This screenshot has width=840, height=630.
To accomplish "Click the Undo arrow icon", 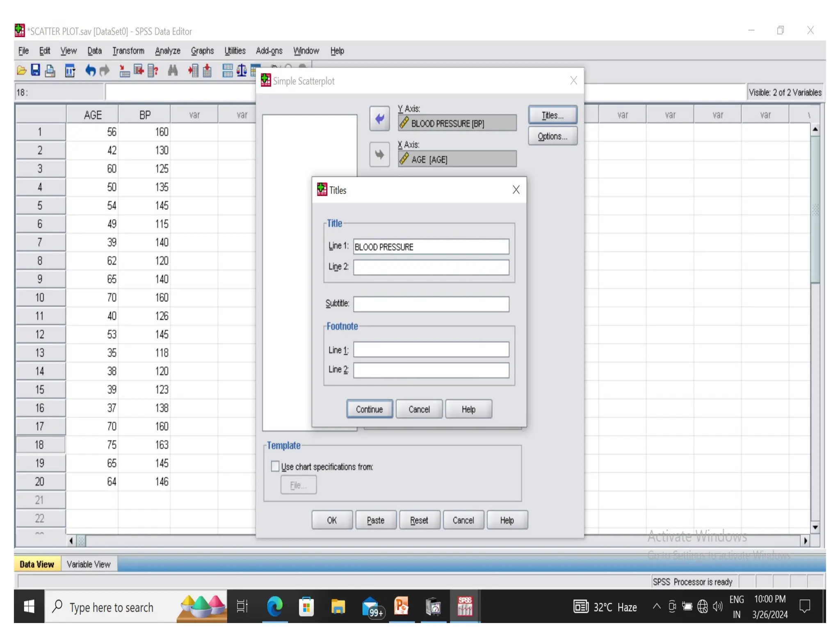I will (90, 71).
